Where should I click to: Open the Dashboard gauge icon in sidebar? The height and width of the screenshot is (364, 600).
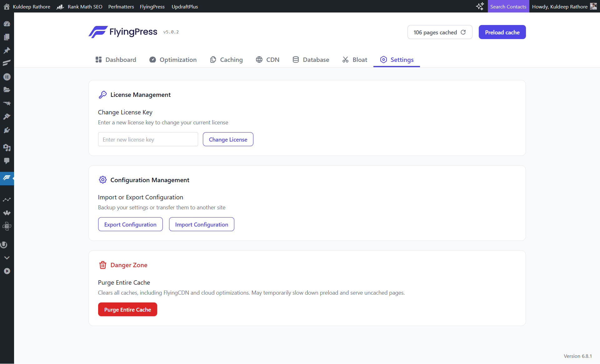[x=7, y=24]
